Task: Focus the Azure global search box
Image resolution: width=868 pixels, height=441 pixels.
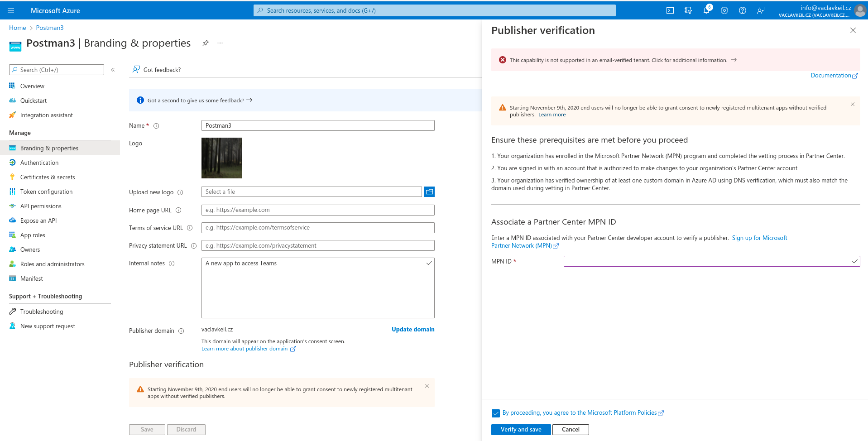Action: point(435,10)
